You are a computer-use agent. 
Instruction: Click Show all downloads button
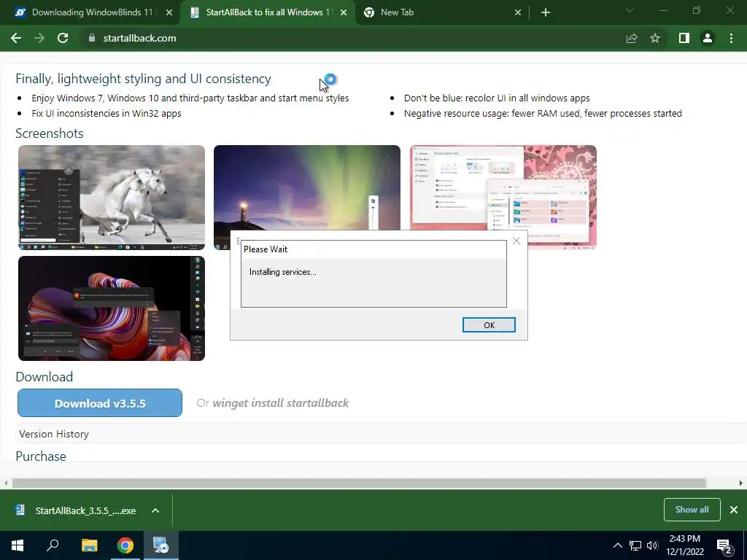pyautogui.click(x=692, y=510)
